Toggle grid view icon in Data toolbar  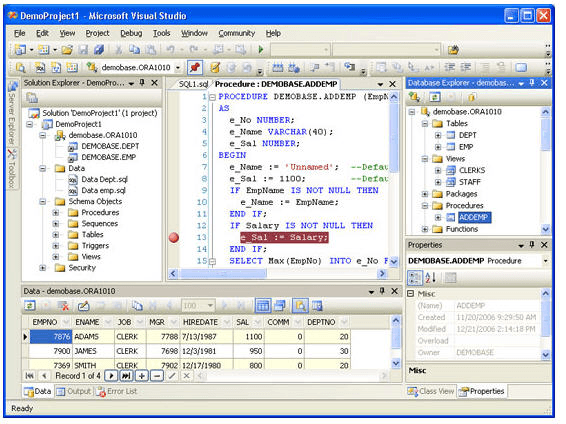[262, 306]
